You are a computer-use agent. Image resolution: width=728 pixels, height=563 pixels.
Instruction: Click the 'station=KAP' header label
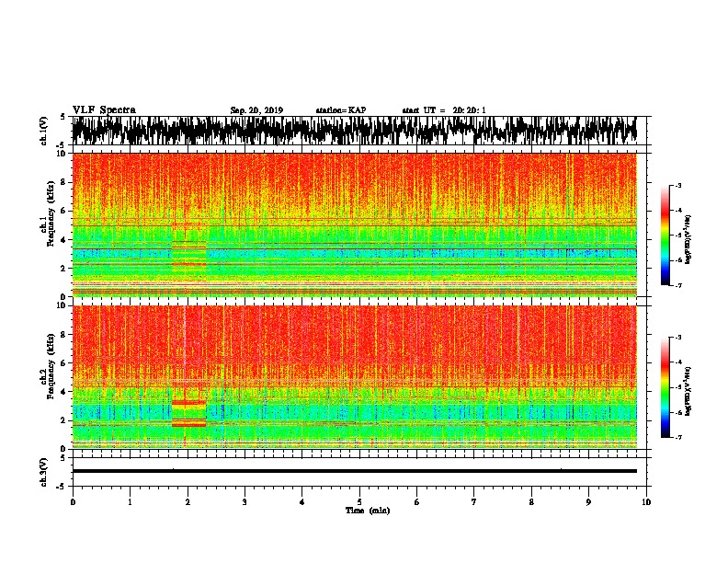tap(341, 110)
